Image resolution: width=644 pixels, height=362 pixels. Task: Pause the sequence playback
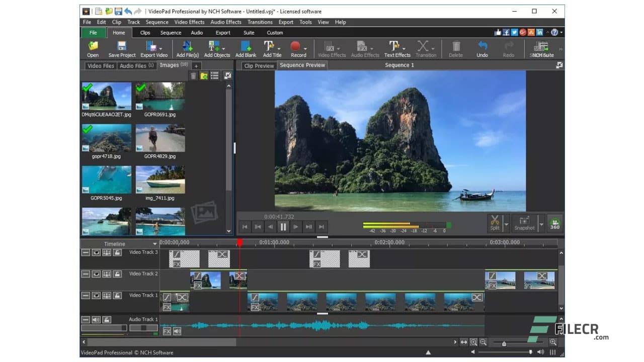(283, 227)
